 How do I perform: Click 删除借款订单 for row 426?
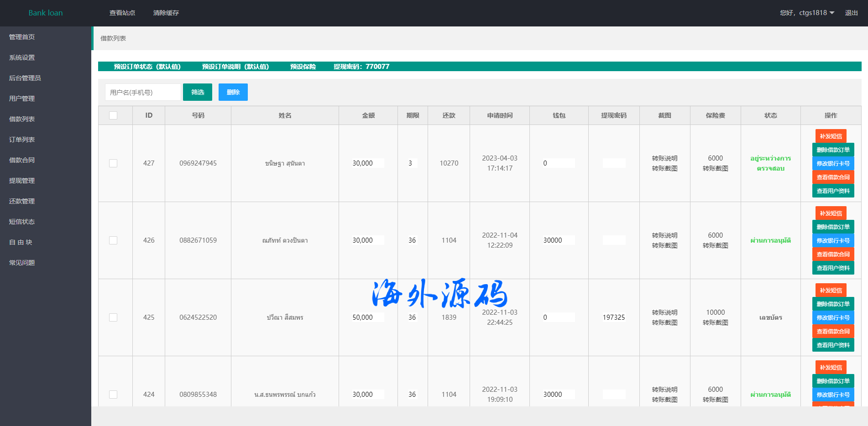[833, 227]
